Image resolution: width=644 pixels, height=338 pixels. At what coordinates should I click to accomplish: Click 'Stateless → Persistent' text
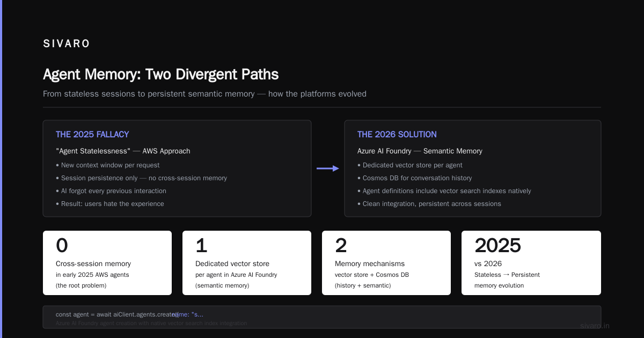507,275
